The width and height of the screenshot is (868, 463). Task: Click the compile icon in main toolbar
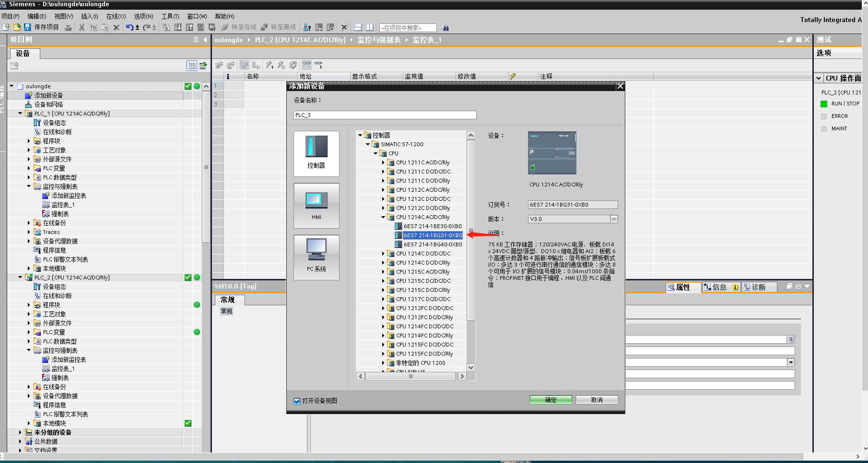pyautogui.click(x=166, y=27)
